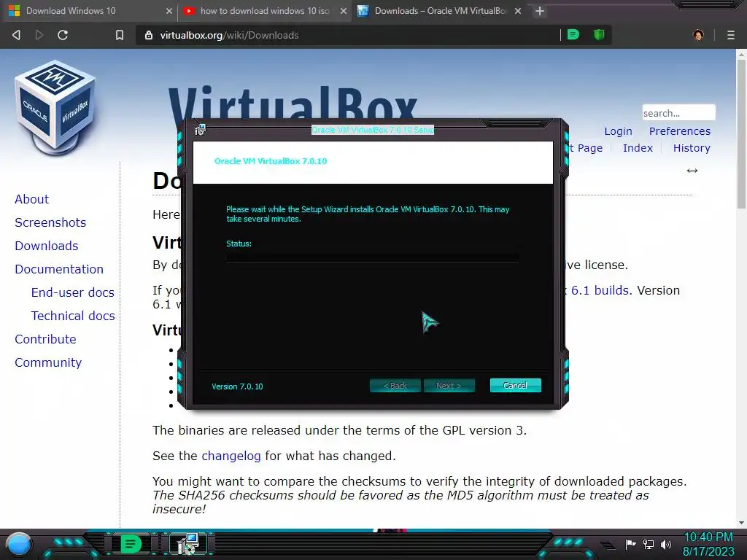Viewport: 747px width, 560px height.
Task: Open About in the sidebar
Action: [31, 199]
